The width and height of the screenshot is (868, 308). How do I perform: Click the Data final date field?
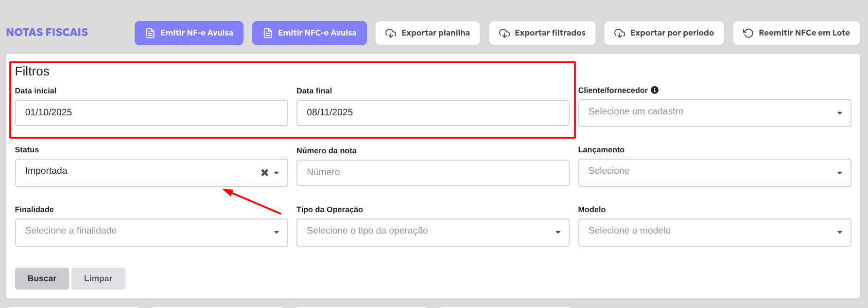[433, 113]
